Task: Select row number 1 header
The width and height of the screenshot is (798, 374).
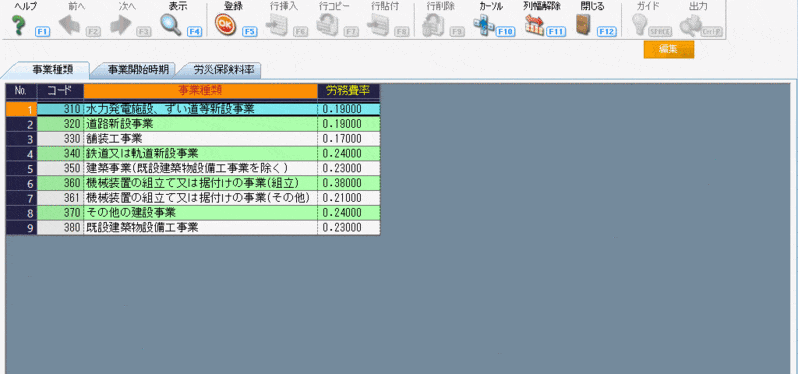Action: point(21,109)
